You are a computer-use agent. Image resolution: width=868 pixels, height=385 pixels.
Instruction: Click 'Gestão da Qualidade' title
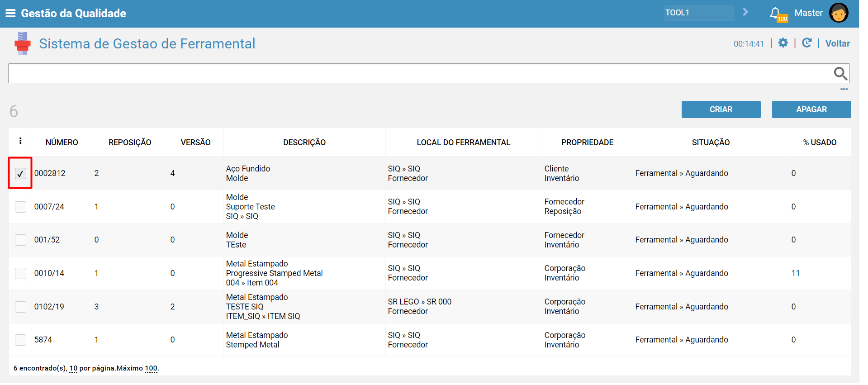pos(74,13)
